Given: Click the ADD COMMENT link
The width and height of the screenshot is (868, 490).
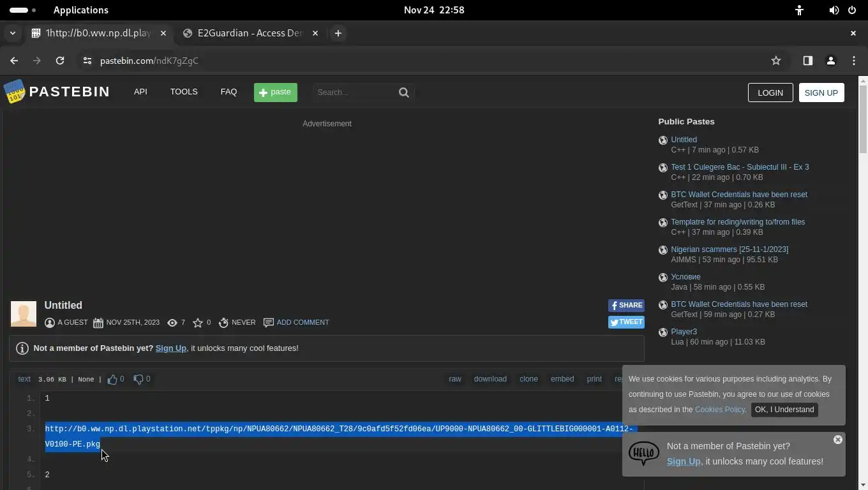Looking at the screenshot, I should (303, 323).
